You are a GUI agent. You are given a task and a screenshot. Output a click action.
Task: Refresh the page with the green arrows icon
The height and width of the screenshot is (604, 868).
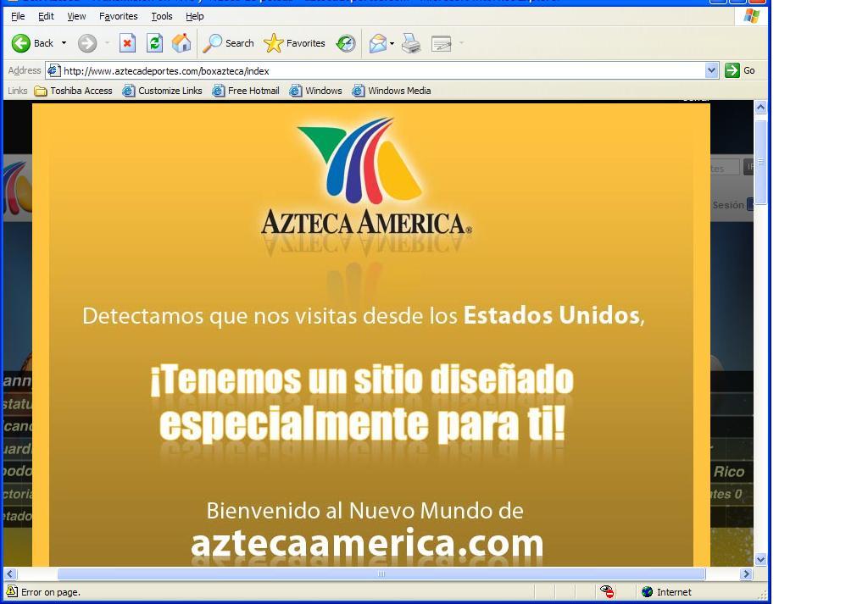(154, 43)
